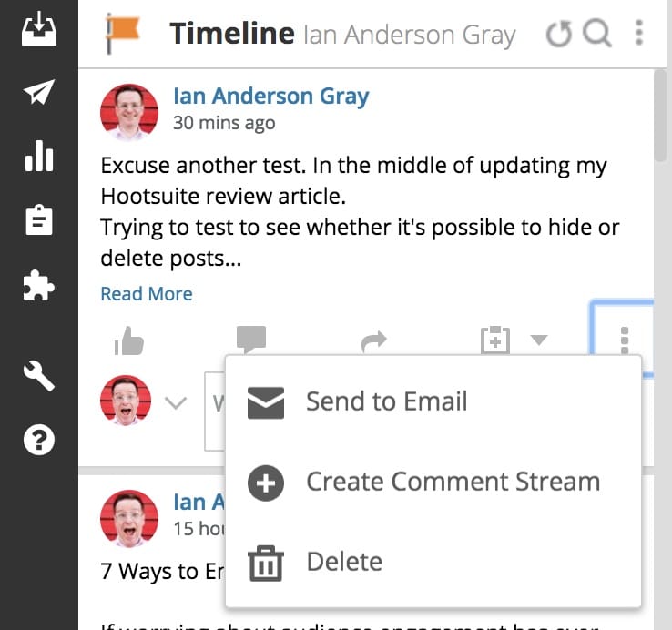This screenshot has height=630, width=672.
Task: Select Delete from the post menu
Action: pyautogui.click(x=433, y=562)
